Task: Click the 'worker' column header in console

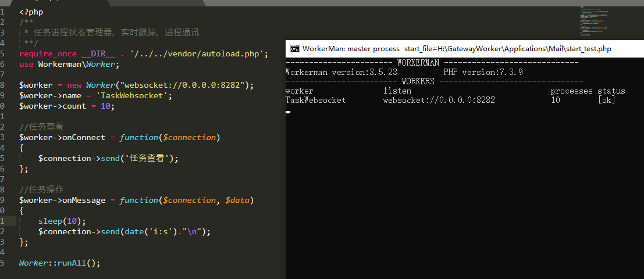Action: pyautogui.click(x=300, y=91)
